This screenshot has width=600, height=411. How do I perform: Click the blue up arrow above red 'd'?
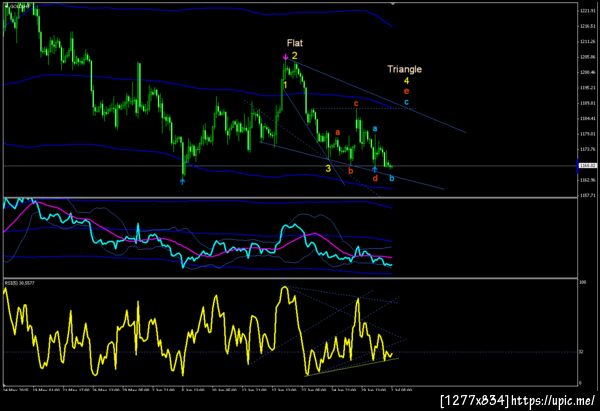tap(375, 169)
